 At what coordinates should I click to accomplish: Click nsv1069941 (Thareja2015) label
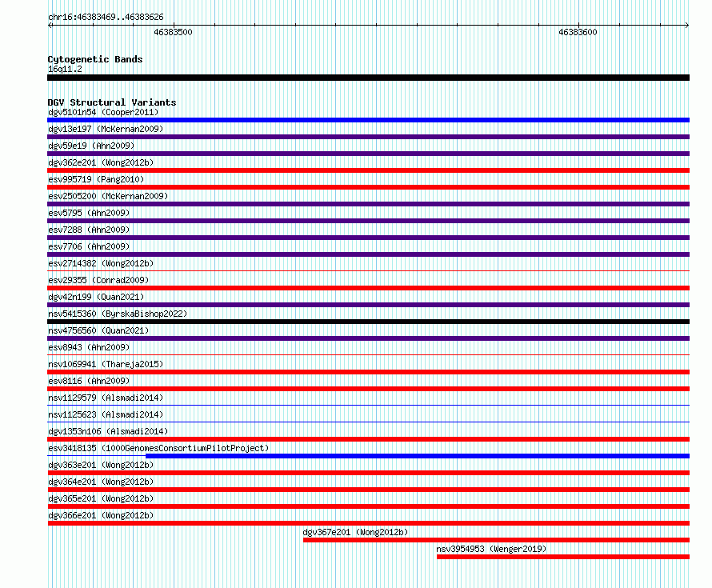point(106,364)
